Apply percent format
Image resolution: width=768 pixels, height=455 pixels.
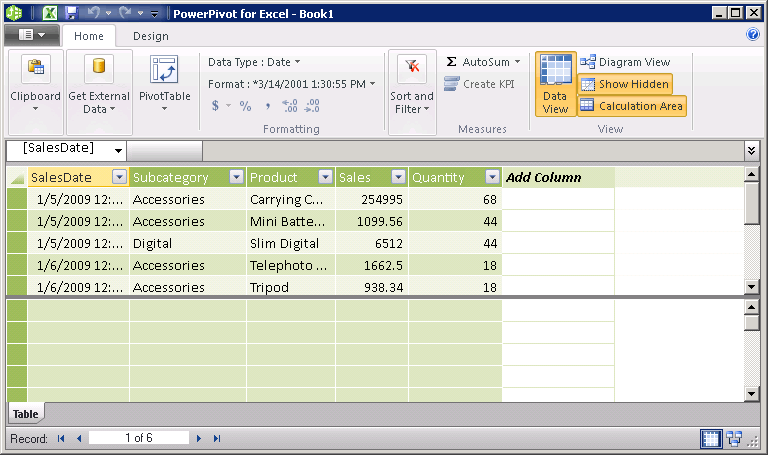245,106
